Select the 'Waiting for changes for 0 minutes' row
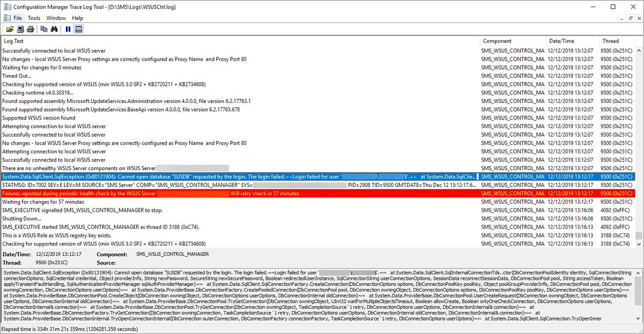Viewport: 644px width, 334px height. coord(317,68)
